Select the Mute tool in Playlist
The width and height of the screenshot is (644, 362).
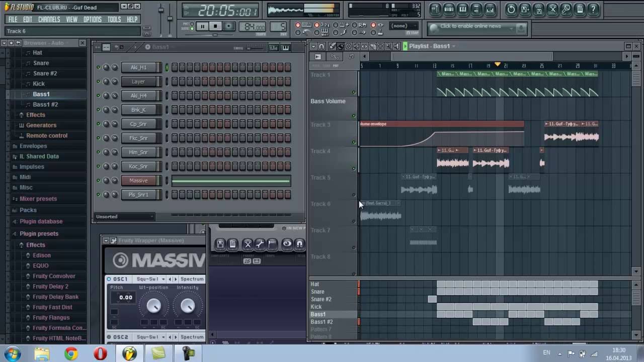[356, 46]
